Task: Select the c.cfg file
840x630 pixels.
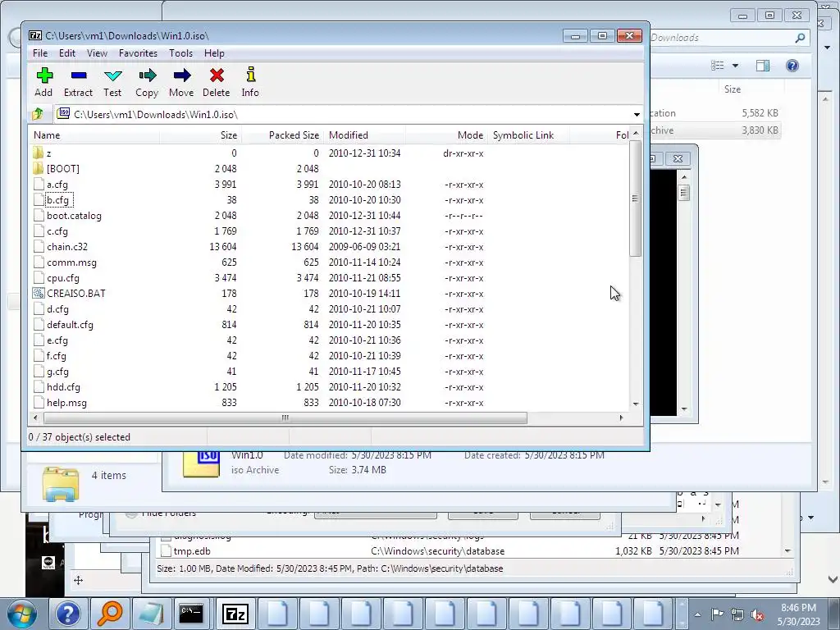Action: click(57, 231)
